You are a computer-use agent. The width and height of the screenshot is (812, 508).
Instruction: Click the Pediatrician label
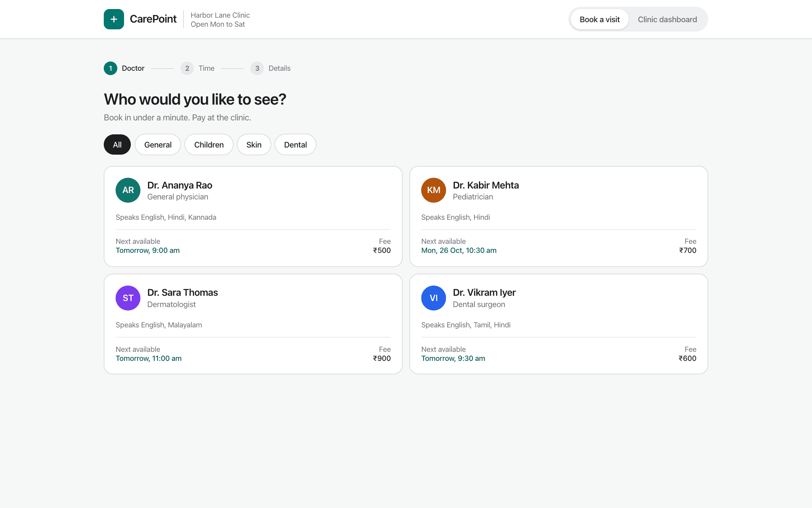coord(473,197)
